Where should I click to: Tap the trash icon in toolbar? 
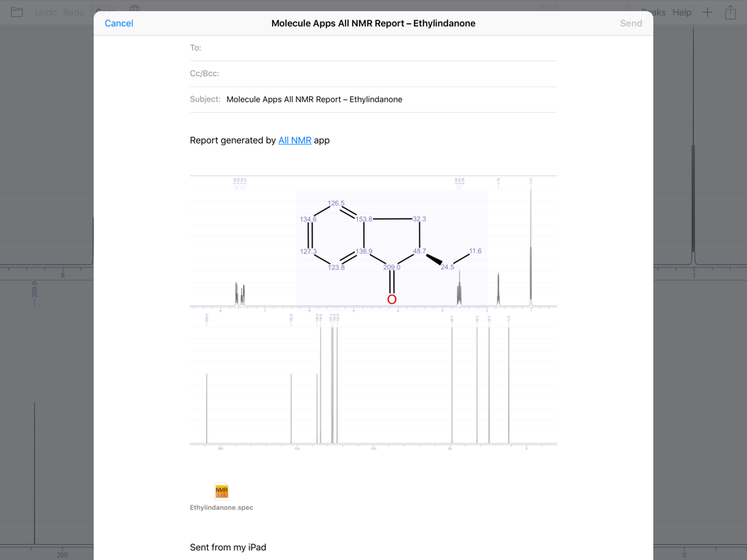pos(134,8)
